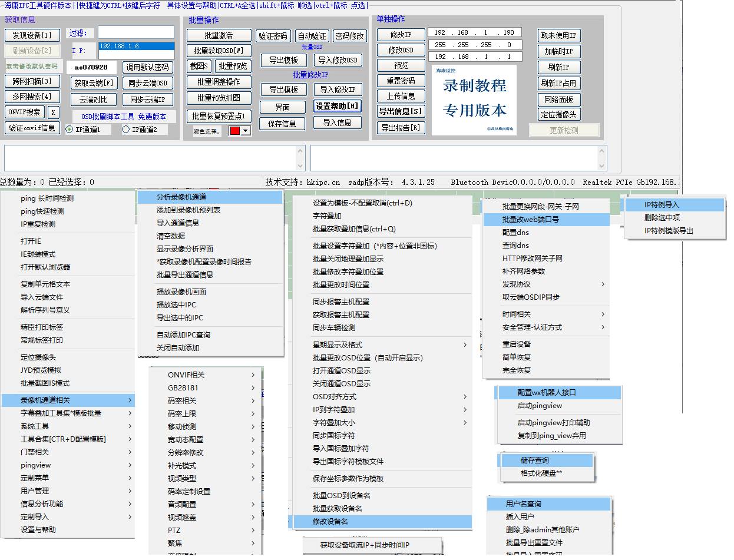Click the 批量获取OSD[W] button
Image resolution: width=734 pixels, height=560 pixels.
[x=219, y=51]
